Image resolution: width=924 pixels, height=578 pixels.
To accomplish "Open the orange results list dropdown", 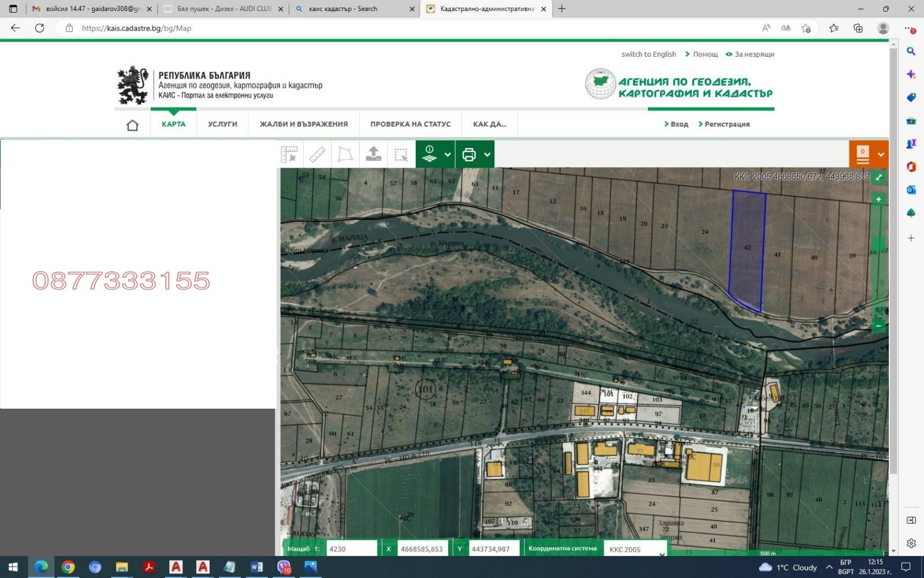I will [x=880, y=154].
